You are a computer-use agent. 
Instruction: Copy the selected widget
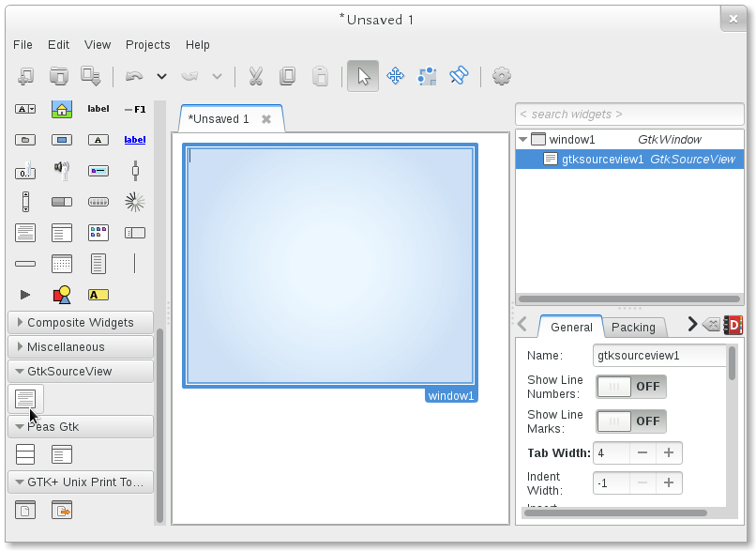coord(287,76)
